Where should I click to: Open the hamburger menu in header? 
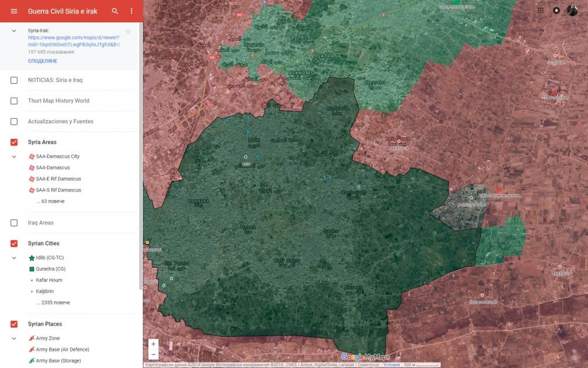[x=14, y=11]
